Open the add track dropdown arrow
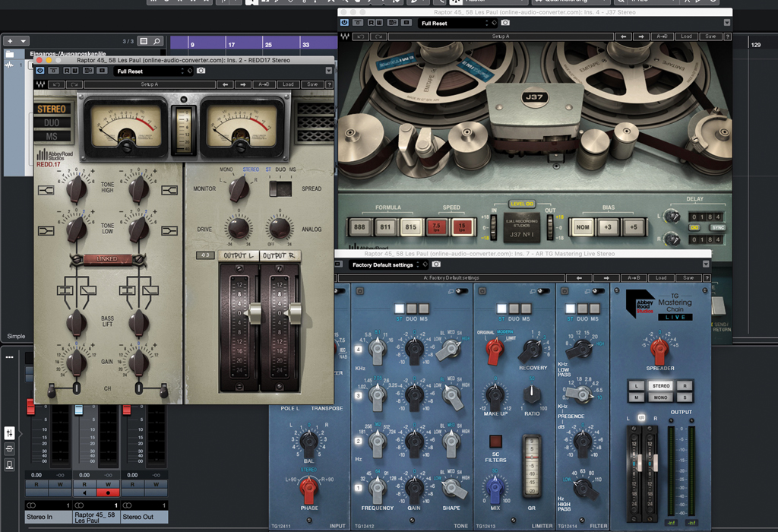 tap(23, 41)
